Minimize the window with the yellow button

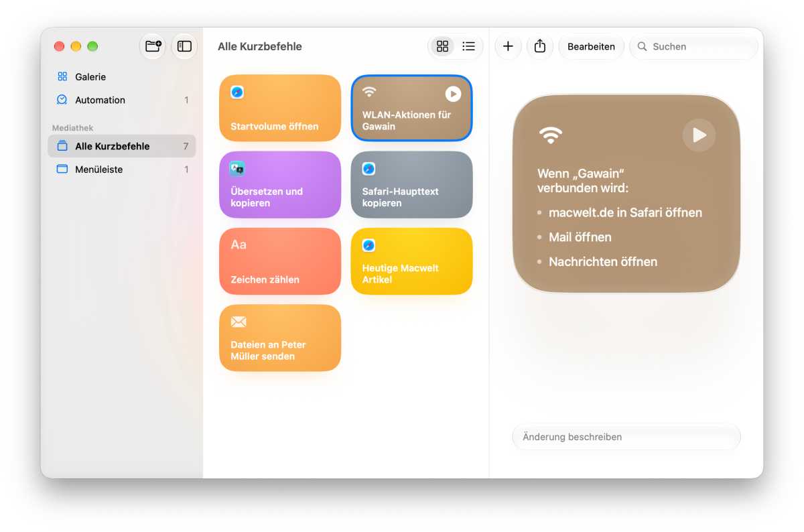coord(76,46)
